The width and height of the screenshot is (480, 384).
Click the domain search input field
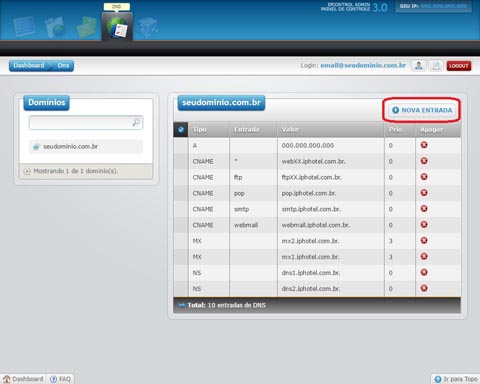(86, 122)
